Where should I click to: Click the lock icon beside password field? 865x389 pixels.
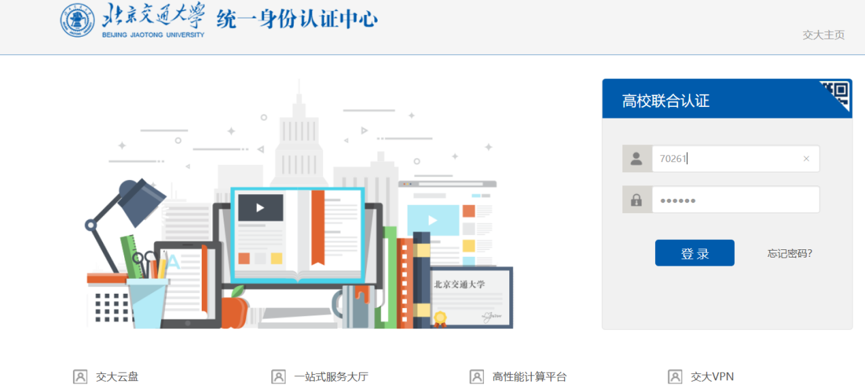click(637, 200)
